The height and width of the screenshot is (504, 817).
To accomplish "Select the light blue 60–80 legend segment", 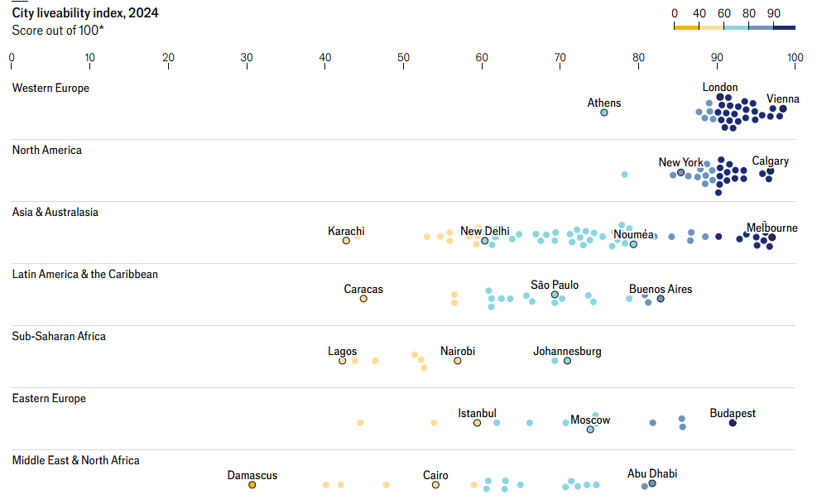I will pos(736,27).
